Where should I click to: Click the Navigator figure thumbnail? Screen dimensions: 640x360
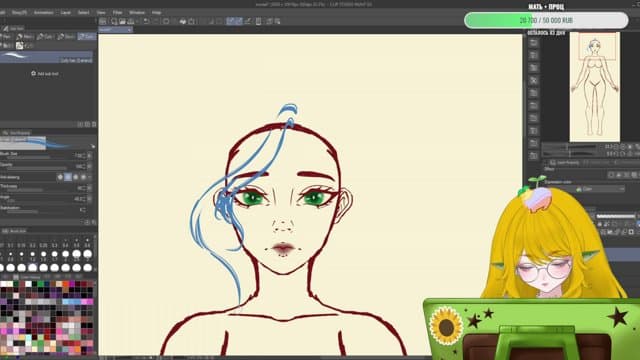point(595,87)
